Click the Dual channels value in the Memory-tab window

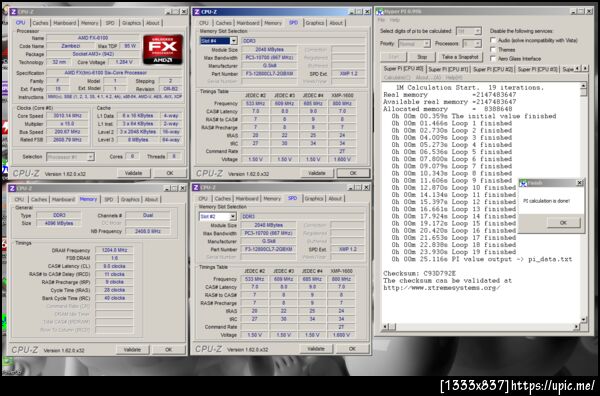pyautogui.click(x=148, y=215)
